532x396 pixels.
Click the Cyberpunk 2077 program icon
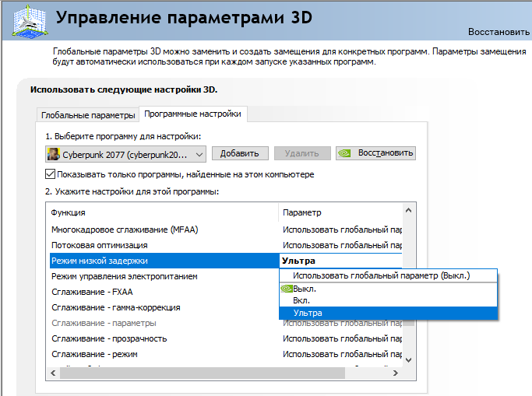coord(54,153)
